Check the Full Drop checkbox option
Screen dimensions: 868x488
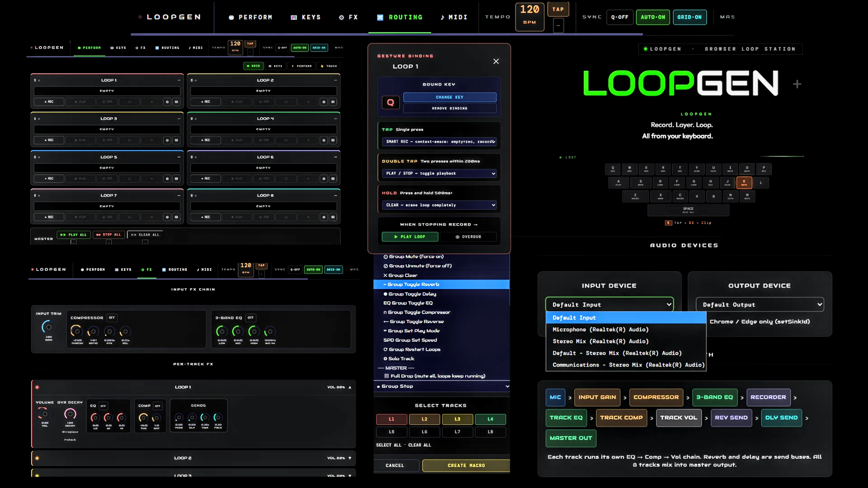(387, 376)
